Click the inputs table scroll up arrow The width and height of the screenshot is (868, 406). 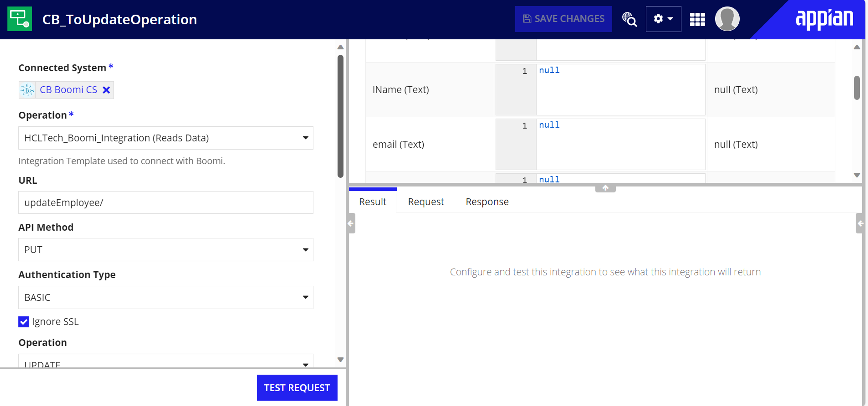(x=857, y=47)
